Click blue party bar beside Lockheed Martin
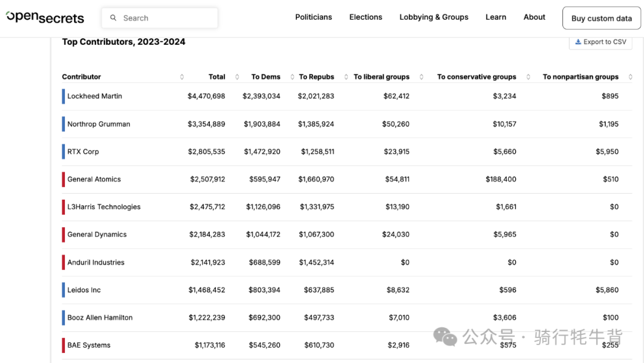The image size is (644, 363). pos(64,97)
